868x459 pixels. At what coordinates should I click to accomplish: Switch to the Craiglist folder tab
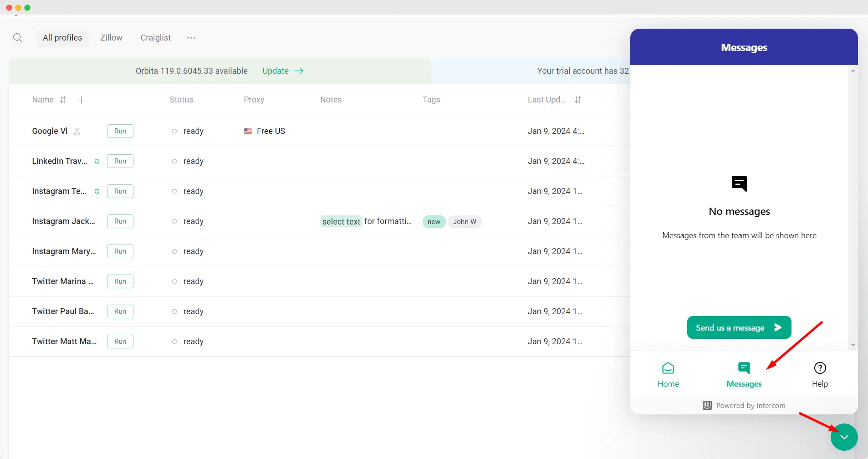pyautogui.click(x=156, y=38)
